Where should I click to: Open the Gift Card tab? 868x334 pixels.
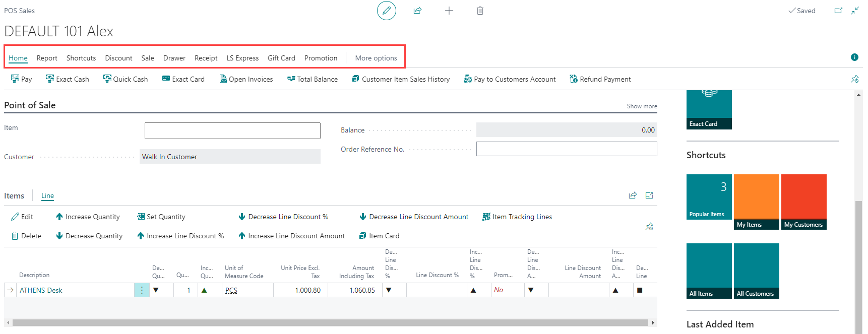click(281, 58)
